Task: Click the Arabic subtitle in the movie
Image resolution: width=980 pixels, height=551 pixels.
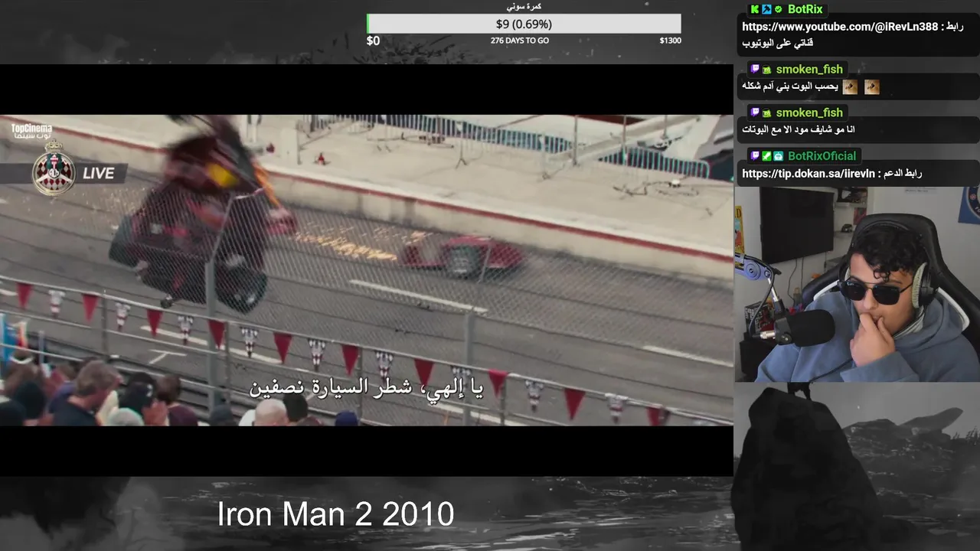Action: coord(366,387)
